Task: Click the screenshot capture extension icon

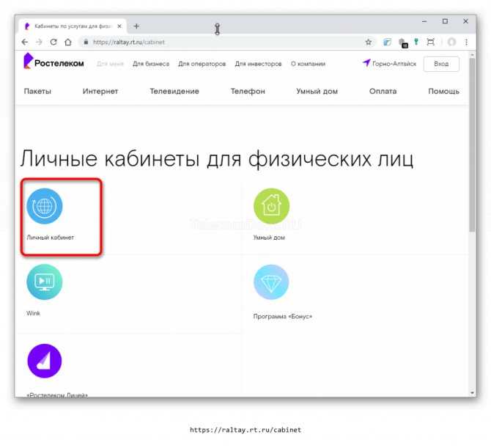Action: 431,42
